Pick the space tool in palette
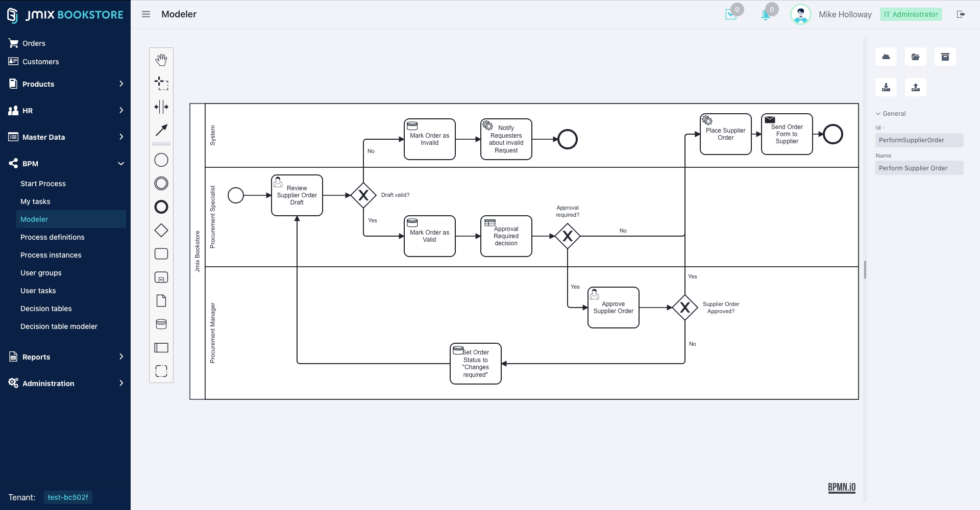This screenshot has width=980, height=510. coord(161,107)
